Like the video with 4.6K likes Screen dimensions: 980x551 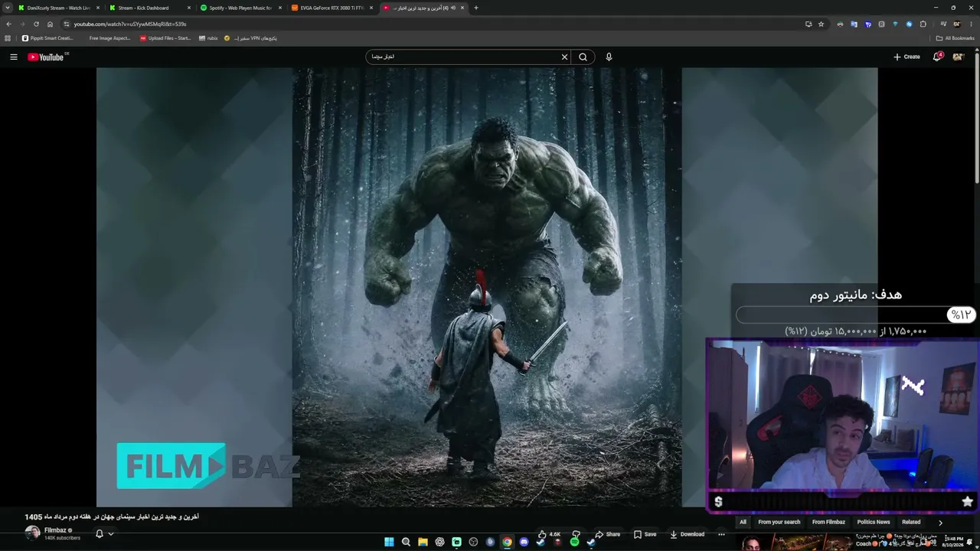[549, 534]
